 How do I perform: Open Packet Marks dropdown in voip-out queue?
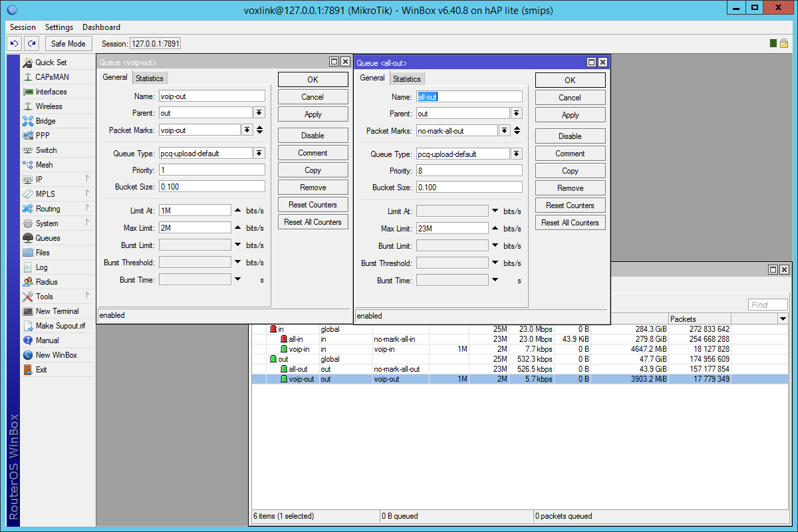click(x=247, y=130)
